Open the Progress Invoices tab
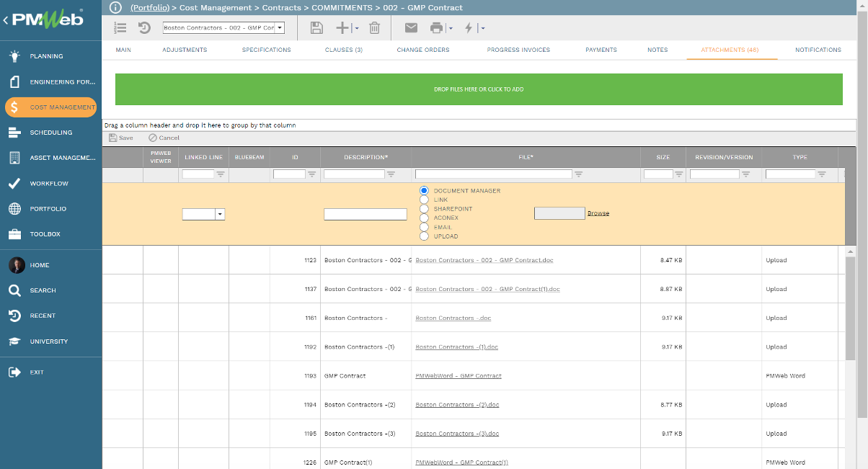The width and height of the screenshot is (868, 469). pyautogui.click(x=518, y=50)
